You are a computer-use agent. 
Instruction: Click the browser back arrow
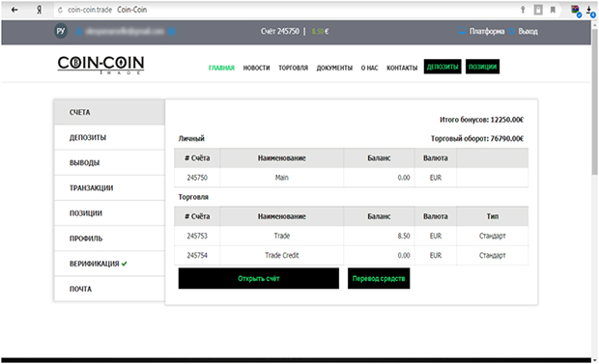[14, 10]
